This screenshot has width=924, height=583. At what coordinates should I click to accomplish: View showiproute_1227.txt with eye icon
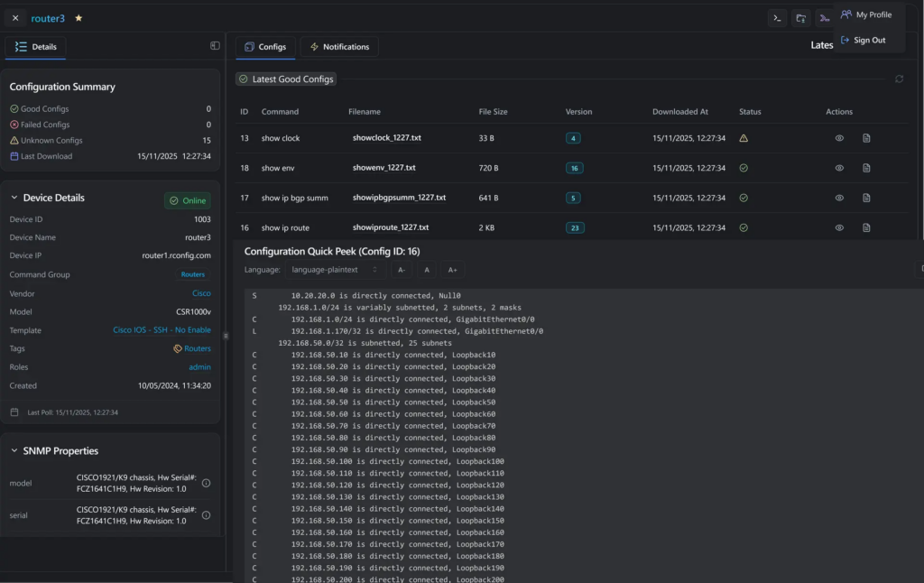[839, 227]
